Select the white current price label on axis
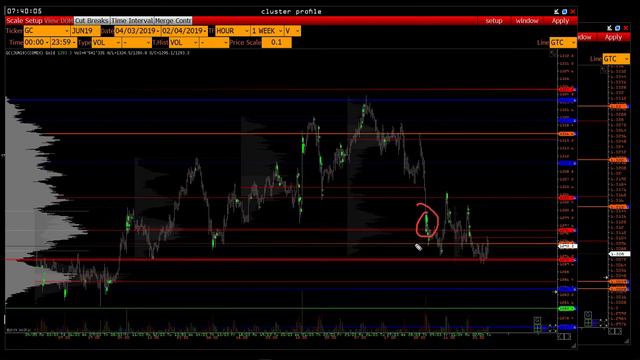The width and height of the screenshot is (640, 360). click(567, 246)
